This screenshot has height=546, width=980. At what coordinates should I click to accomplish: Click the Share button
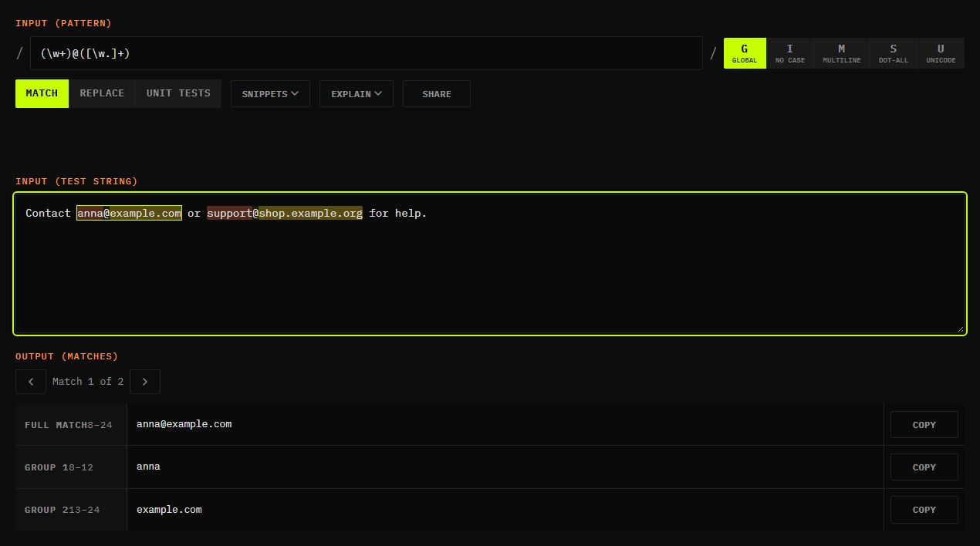click(437, 93)
